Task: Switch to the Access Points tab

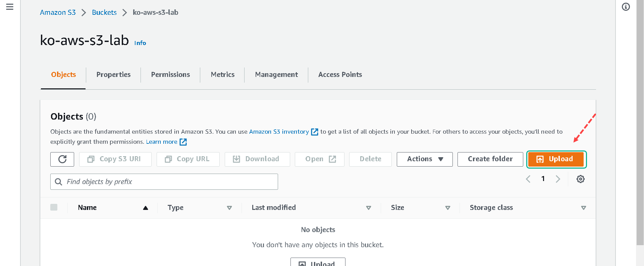Action: coord(340,75)
